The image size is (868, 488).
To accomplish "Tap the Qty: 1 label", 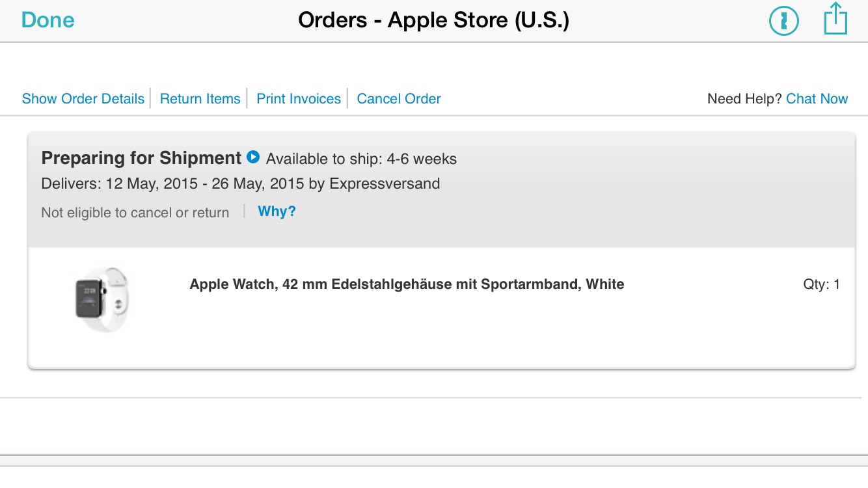I will pyautogui.click(x=822, y=284).
